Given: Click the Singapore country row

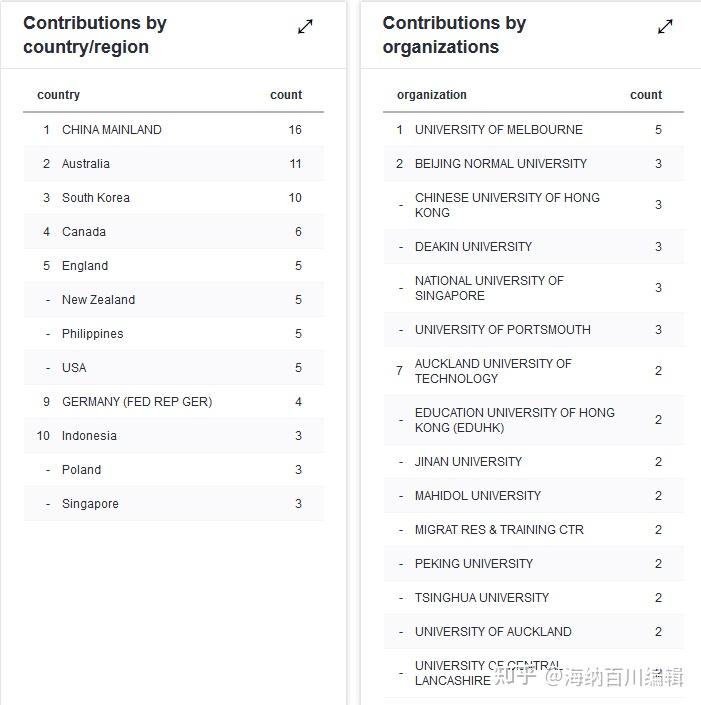Looking at the screenshot, I should (x=90, y=504).
